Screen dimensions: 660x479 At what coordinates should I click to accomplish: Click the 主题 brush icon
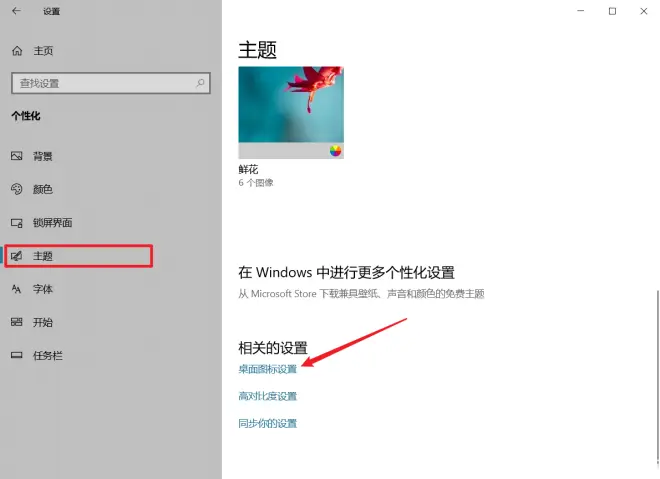(x=16, y=256)
